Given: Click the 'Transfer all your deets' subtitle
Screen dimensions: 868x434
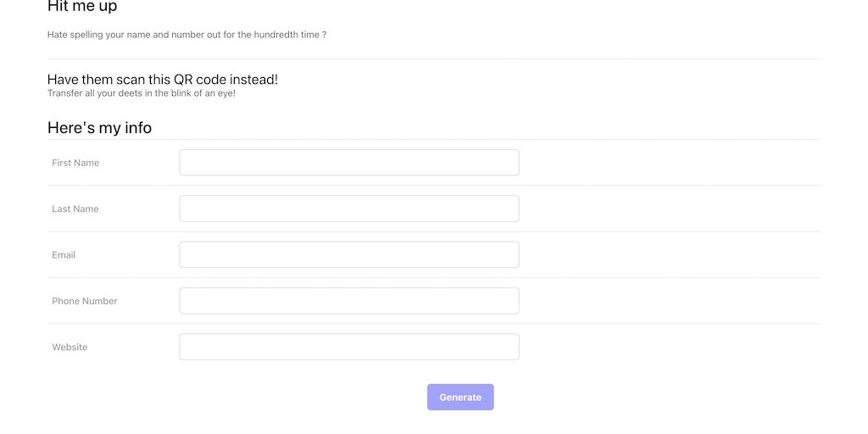Looking at the screenshot, I should pyautogui.click(x=141, y=93).
